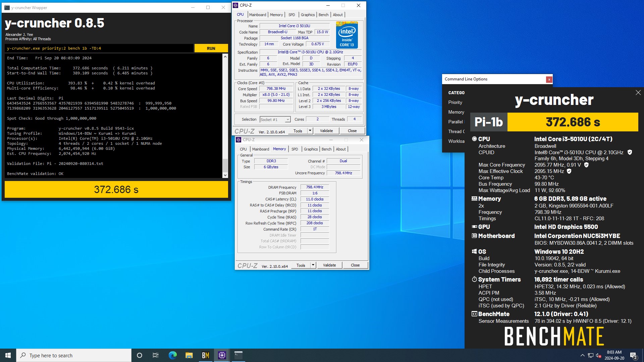Click Close button in top CPU-Z window
Screen dimensions: 644x362
352,131
